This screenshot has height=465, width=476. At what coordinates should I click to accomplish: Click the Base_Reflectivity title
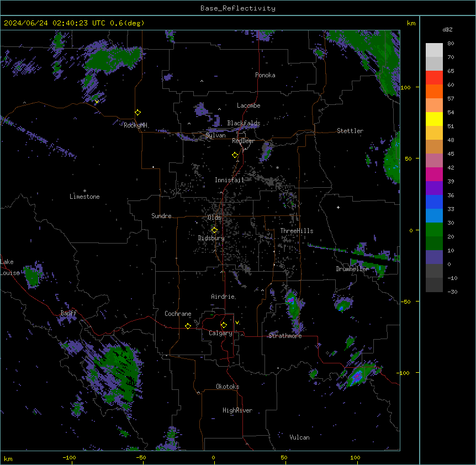pos(238,8)
